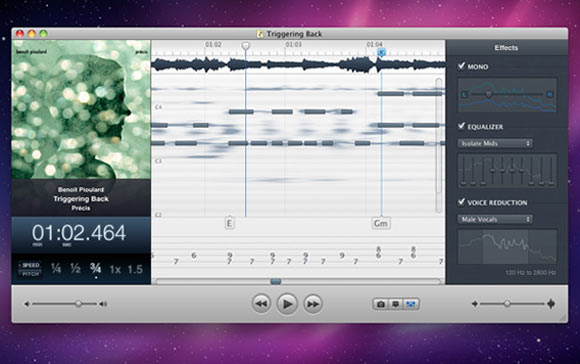This screenshot has width=580, height=364.
Task: Open the Isolate Mids preset dropdown
Action: click(495, 143)
